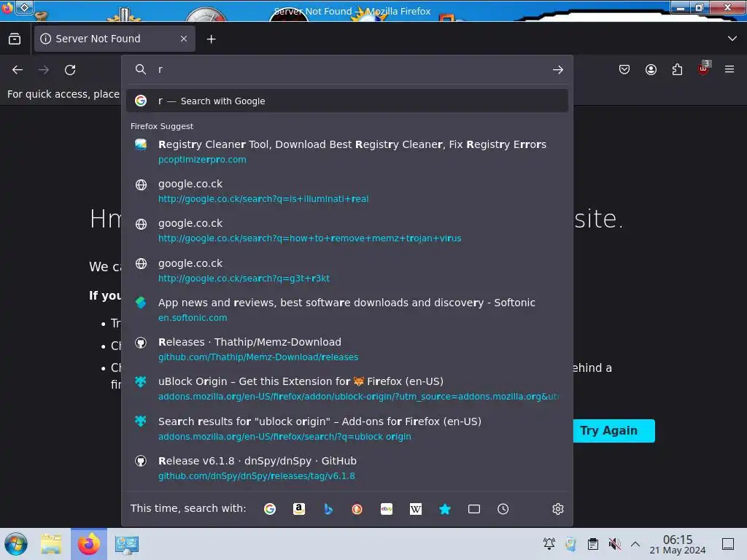Search this time with Google icon
Screen dimensions: 747x560
pyautogui.click(x=270, y=509)
